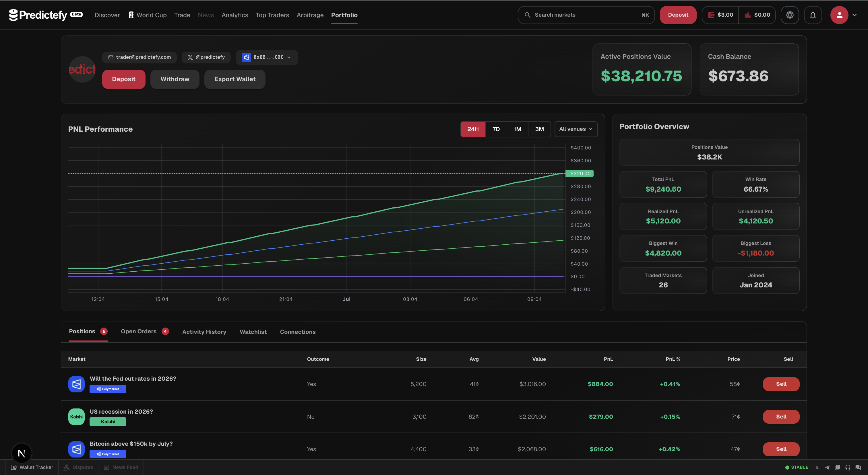Click the 'Bitcoin above $150k by July?' title
The width and height of the screenshot is (868, 475).
pos(131,444)
